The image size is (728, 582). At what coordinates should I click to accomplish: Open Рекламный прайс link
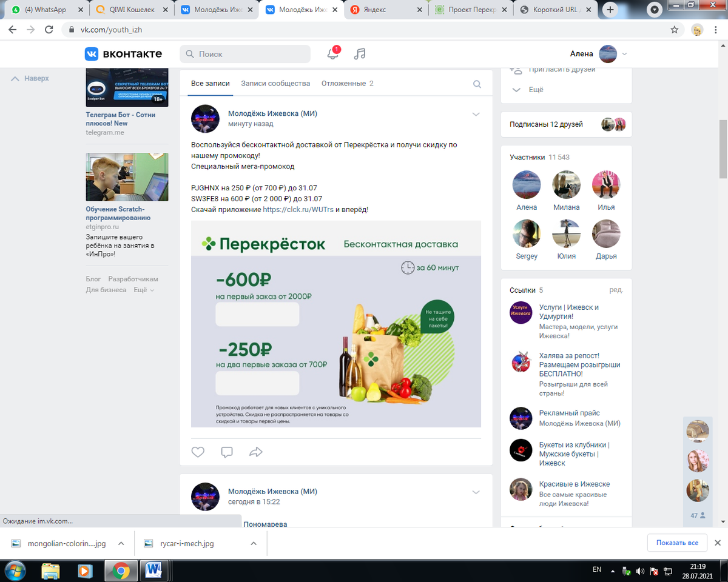[x=570, y=413]
